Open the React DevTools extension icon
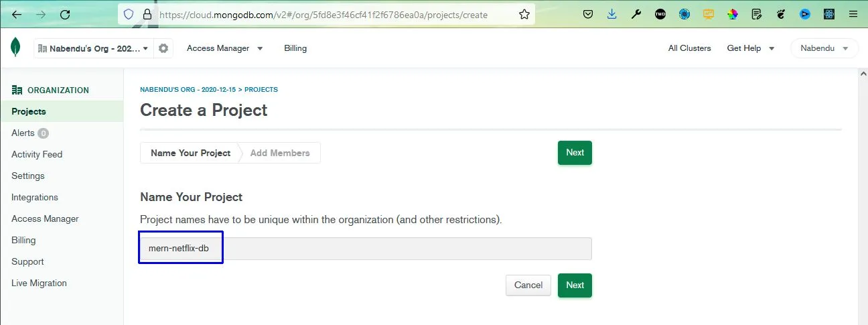This screenshot has height=325, width=868. [x=829, y=14]
